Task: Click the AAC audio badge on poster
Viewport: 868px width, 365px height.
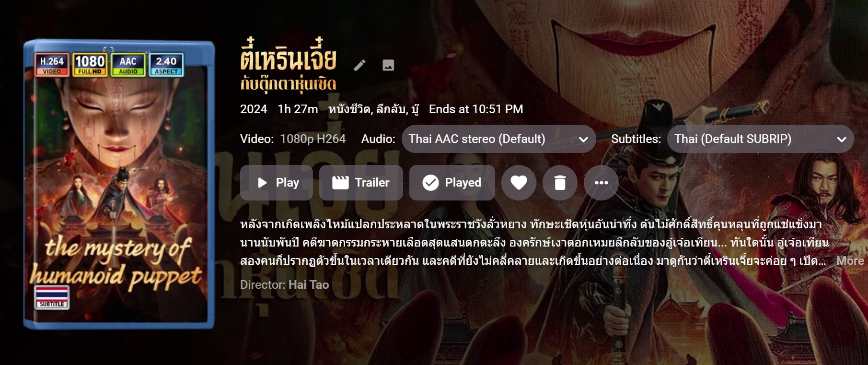Action: pos(128,65)
